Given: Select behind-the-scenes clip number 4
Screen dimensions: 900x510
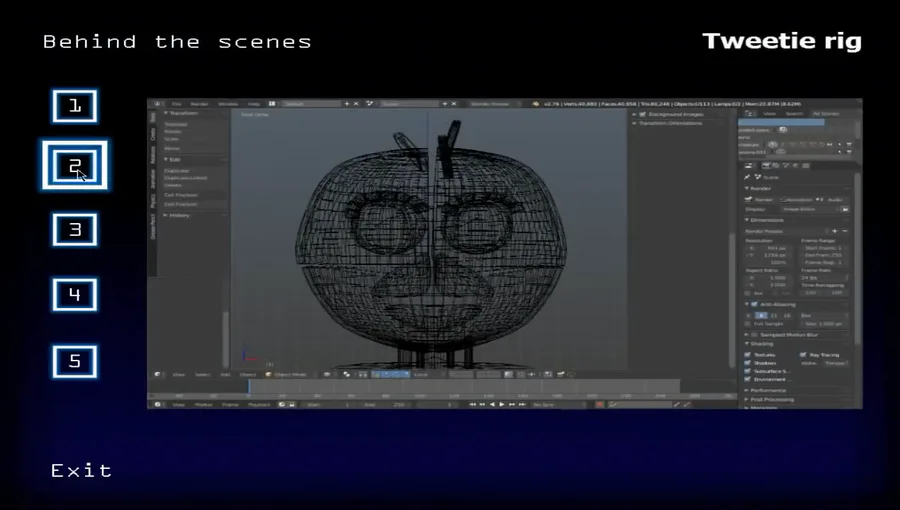Looking at the screenshot, I should (x=75, y=295).
